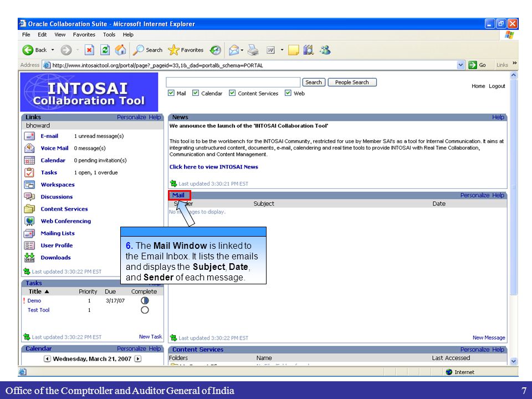Click the Downloads green arrows icon
Screen dimensions: 532x399
pyautogui.click(x=29, y=258)
